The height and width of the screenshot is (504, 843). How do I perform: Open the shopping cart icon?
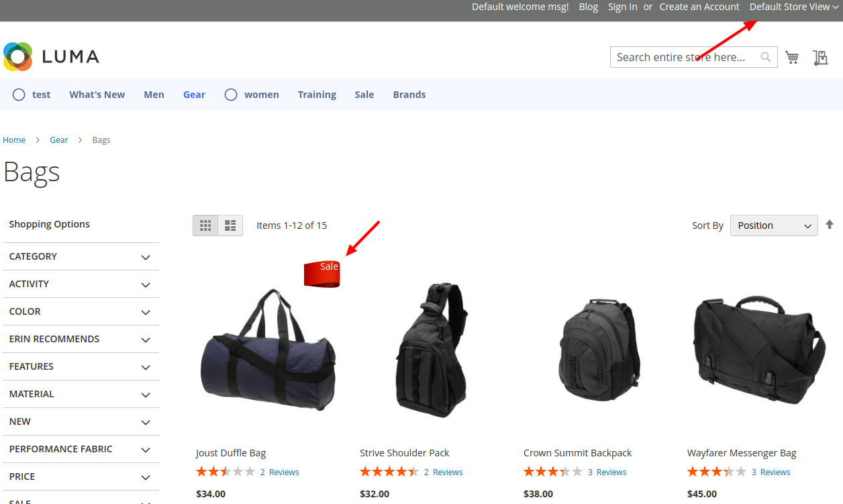(x=792, y=57)
